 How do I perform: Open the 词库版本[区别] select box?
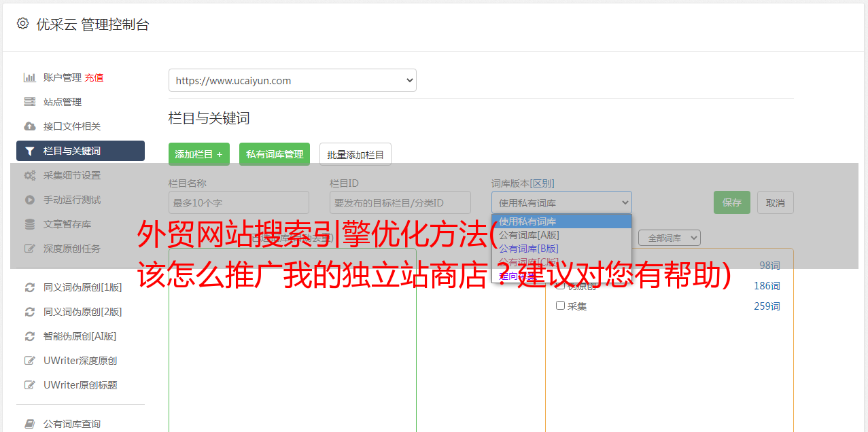point(561,202)
